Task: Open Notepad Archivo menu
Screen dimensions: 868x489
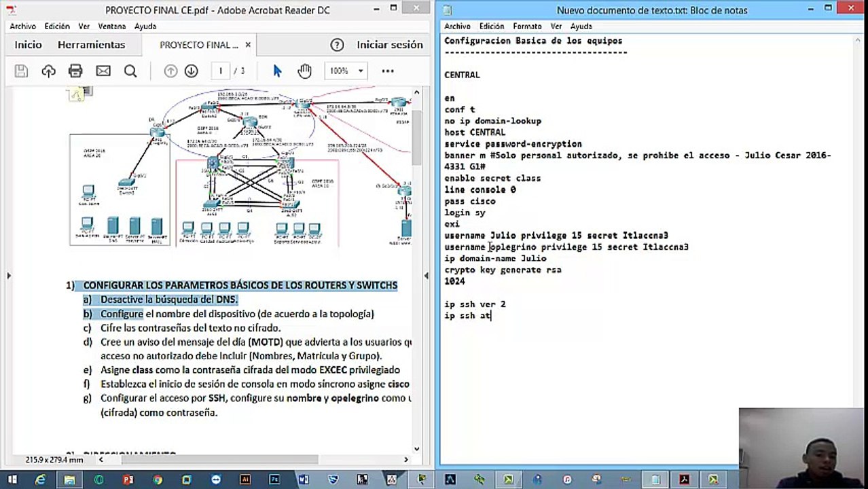Action: tap(458, 26)
